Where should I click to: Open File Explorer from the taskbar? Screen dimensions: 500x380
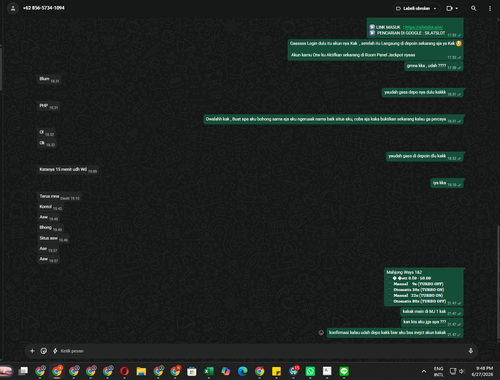[x=141, y=371]
